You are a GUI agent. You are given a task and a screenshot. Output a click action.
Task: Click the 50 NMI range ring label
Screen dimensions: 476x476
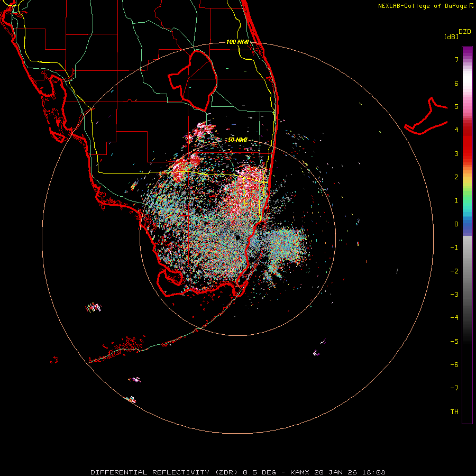coord(237,140)
